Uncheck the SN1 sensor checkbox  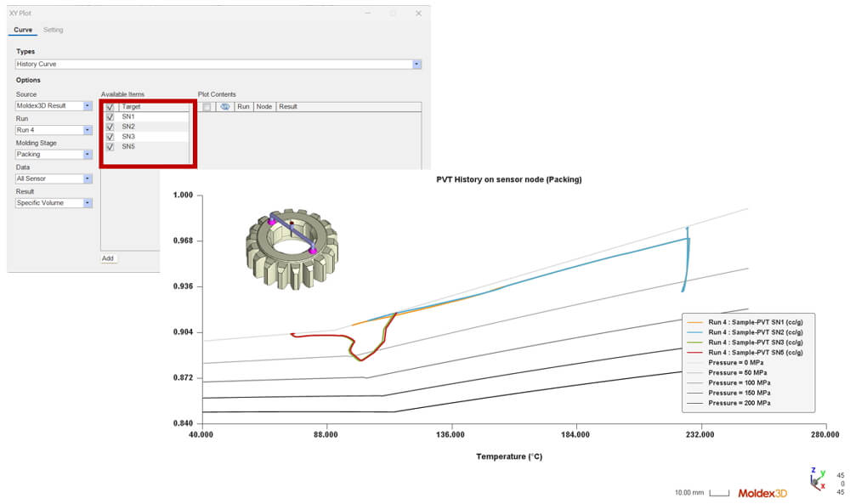coord(110,117)
